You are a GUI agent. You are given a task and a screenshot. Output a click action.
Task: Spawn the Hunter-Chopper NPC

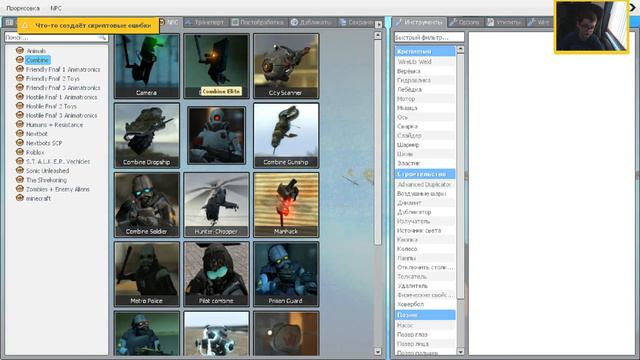pos(216,205)
